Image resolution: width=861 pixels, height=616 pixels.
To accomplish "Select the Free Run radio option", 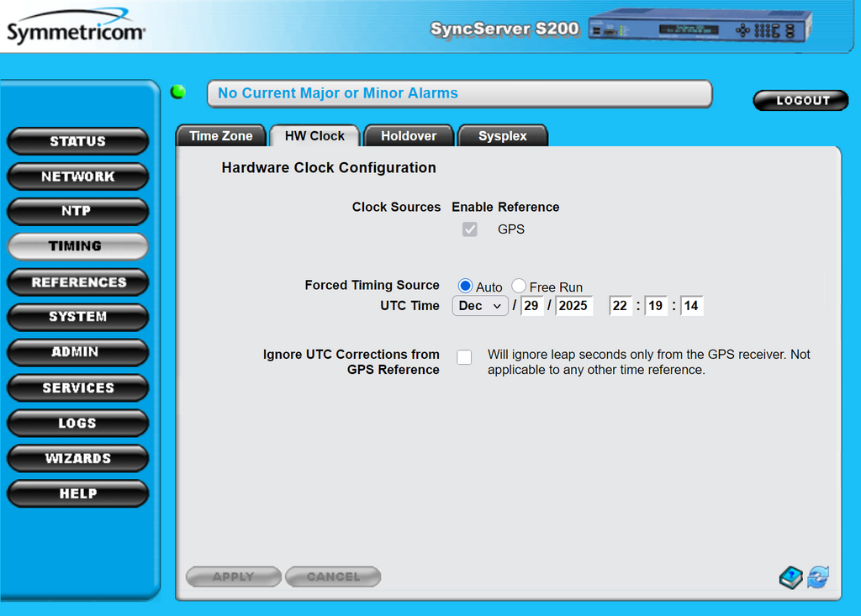I will [x=519, y=287].
